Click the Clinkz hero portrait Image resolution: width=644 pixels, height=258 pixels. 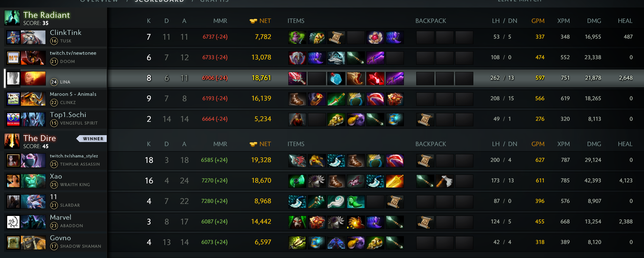tap(33, 99)
